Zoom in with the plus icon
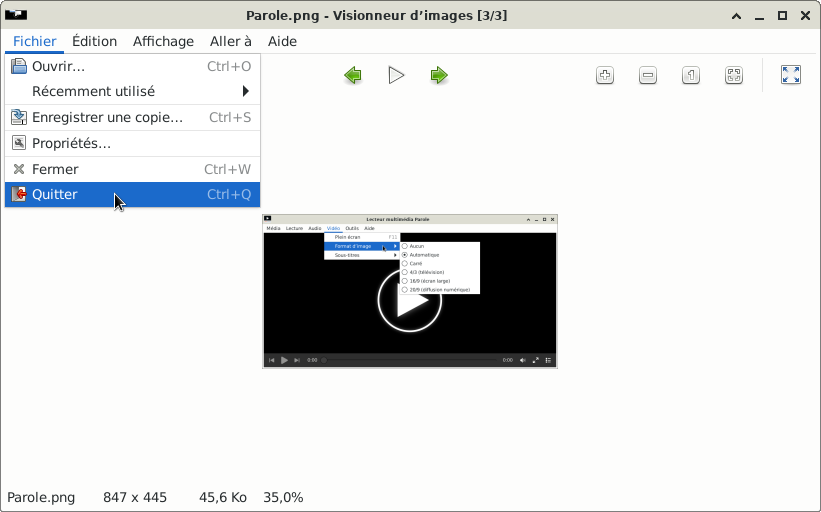The height and width of the screenshot is (512, 821). point(605,75)
